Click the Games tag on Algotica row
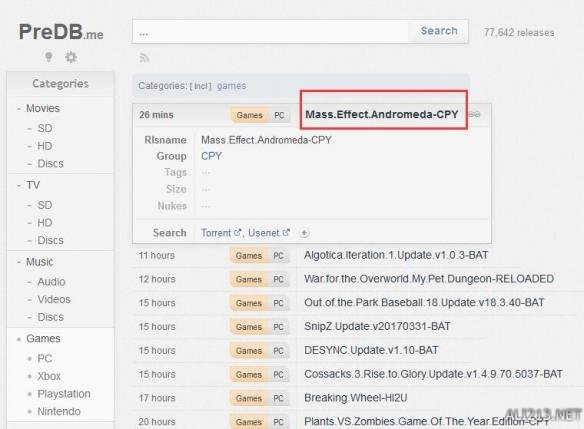The image size is (584, 429). pos(249,256)
